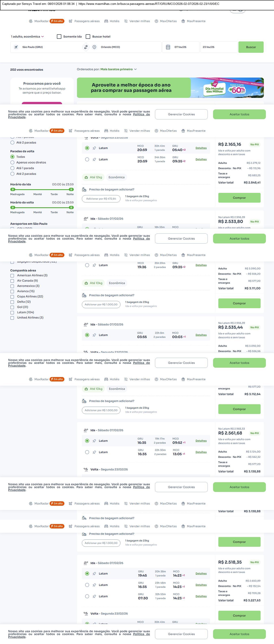Choose the Latam 34h 36m return flight option
274x644 pixels.
(87, 159)
